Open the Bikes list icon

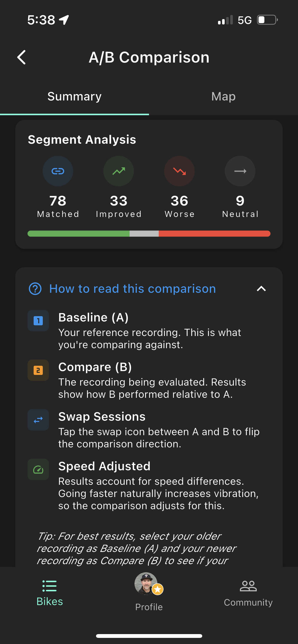[x=49, y=586]
